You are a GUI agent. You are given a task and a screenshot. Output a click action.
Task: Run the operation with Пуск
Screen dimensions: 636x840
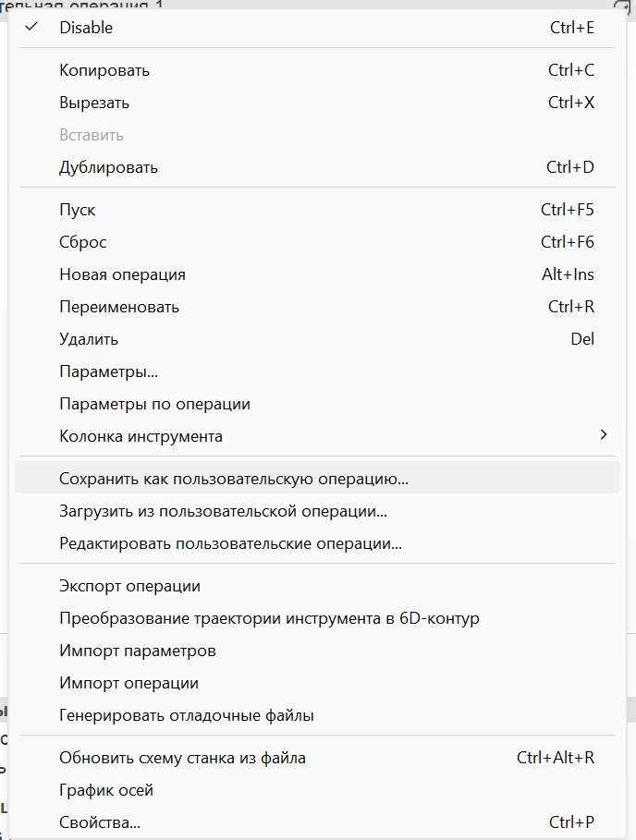tap(78, 210)
